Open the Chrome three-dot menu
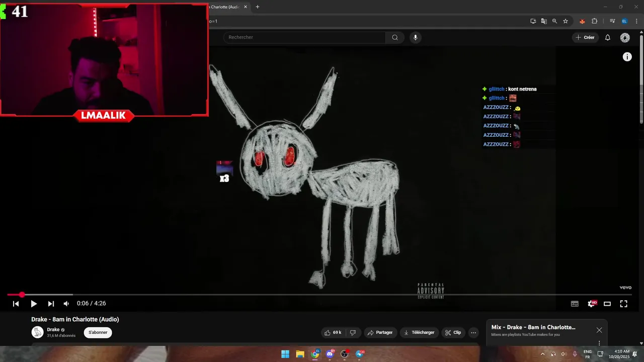The height and width of the screenshot is (362, 644). [x=636, y=21]
